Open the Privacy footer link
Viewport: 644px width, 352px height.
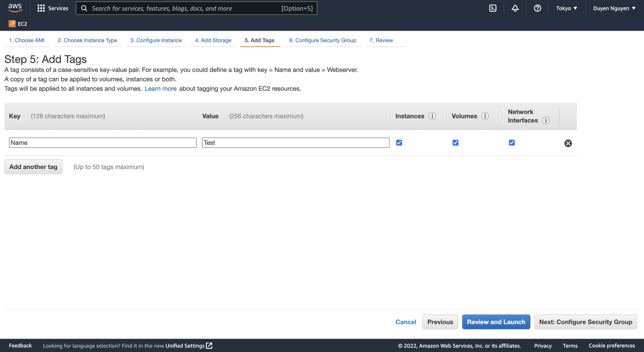coord(543,346)
